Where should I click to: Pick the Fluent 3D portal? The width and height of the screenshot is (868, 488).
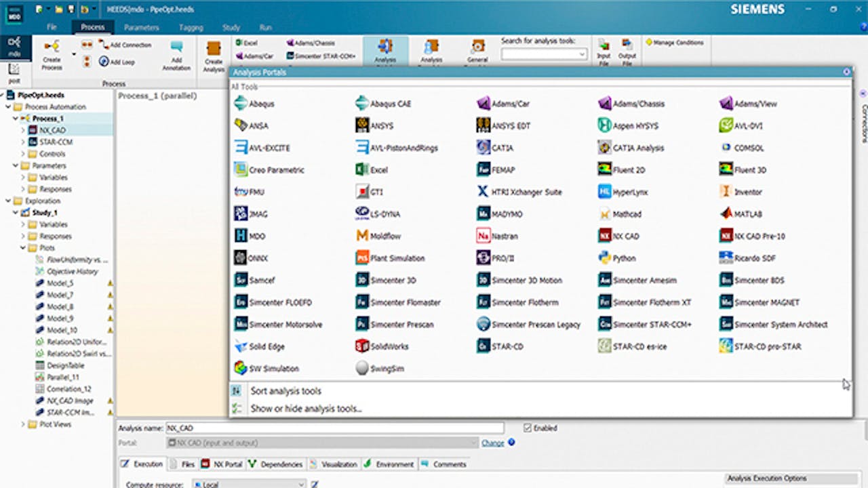743,170
